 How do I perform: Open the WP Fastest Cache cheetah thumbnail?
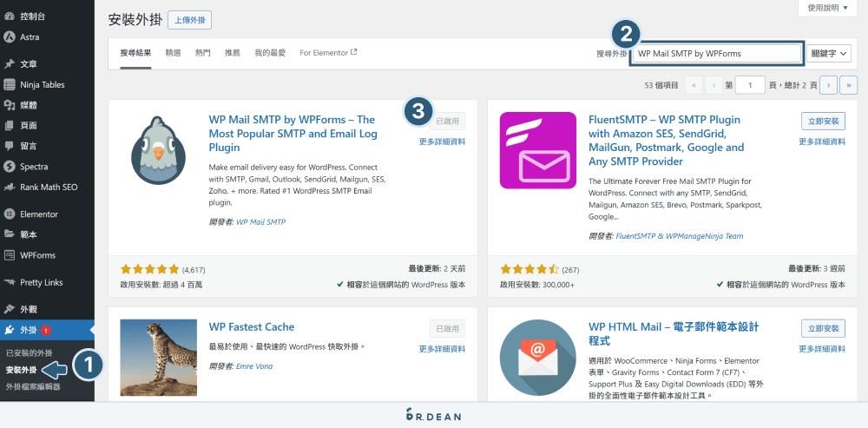point(158,358)
